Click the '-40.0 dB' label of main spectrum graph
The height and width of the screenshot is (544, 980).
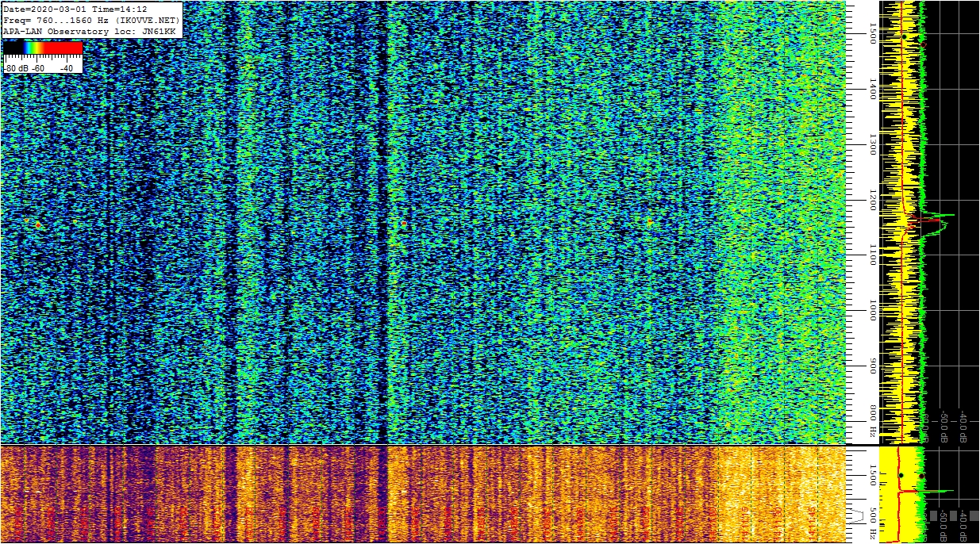point(963,426)
